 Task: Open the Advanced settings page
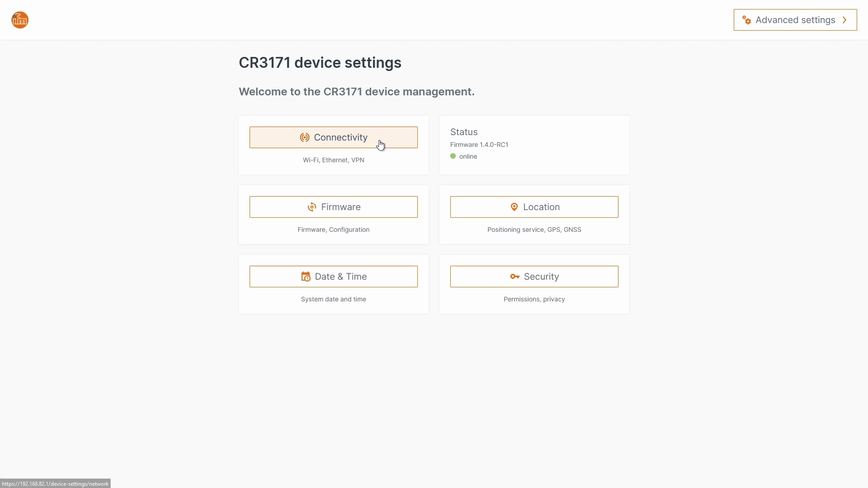pos(795,20)
